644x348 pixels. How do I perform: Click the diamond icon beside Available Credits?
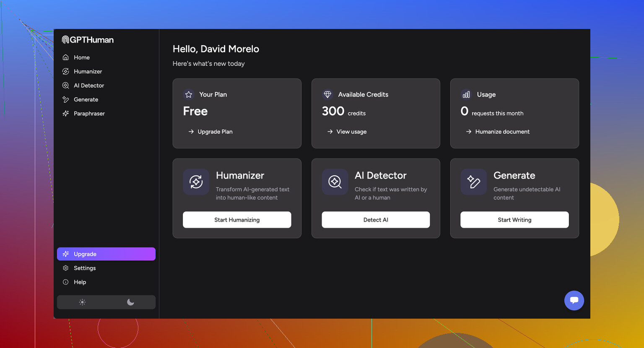click(327, 94)
